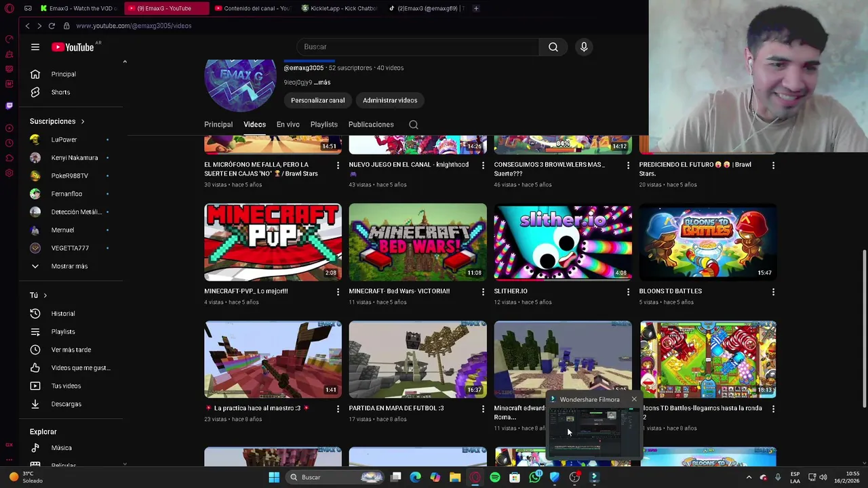Viewport: 868px width, 488px height.
Task: Open MINECRAFT PVP video thumbnail
Action: click(x=273, y=242)
